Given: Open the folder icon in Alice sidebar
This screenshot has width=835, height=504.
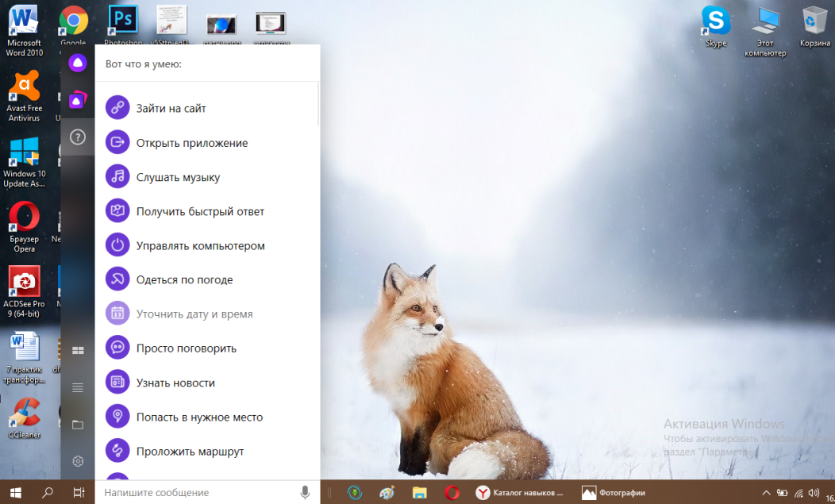Looking at the screenshot, I should (78, 425).
